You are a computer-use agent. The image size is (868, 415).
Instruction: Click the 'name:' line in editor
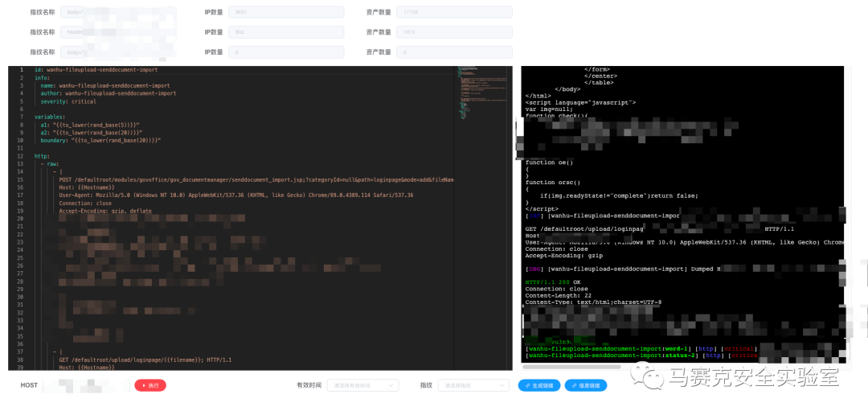pyautogui.click(x=105, y=86)
